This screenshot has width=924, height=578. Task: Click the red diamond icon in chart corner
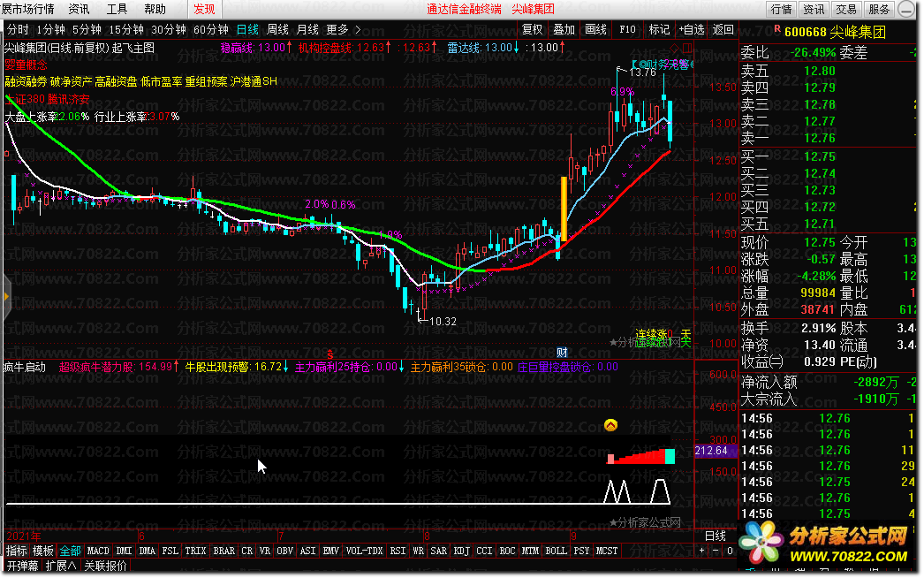(675, 47)
